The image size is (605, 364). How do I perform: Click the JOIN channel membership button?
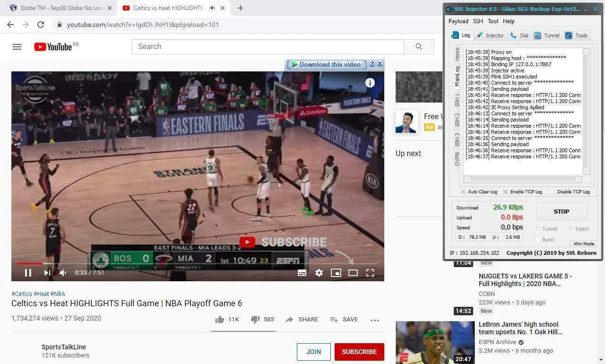(x=313, y=352)
